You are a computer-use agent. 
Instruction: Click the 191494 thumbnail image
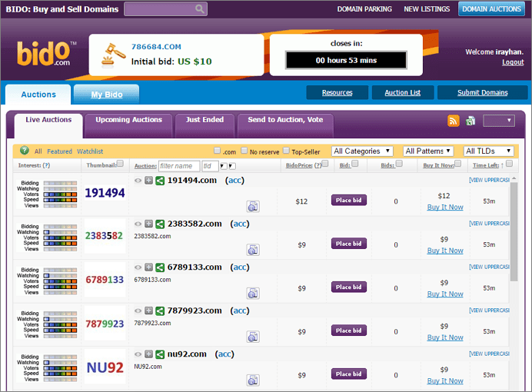point(105,193)
